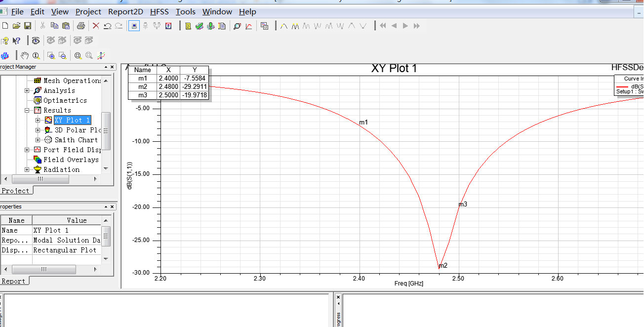Viewport: 644px width, 327px height.
Task: Click the Undo arrow icon
Action: point(107,26)
